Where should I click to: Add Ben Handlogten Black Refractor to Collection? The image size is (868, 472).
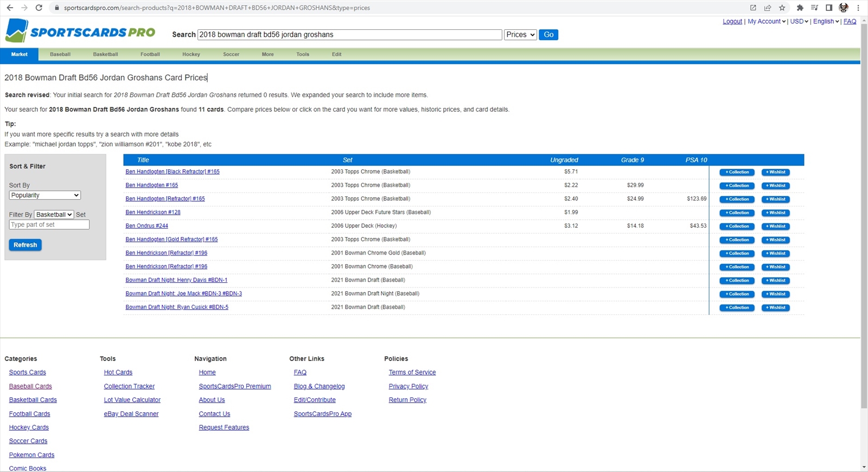737,173
